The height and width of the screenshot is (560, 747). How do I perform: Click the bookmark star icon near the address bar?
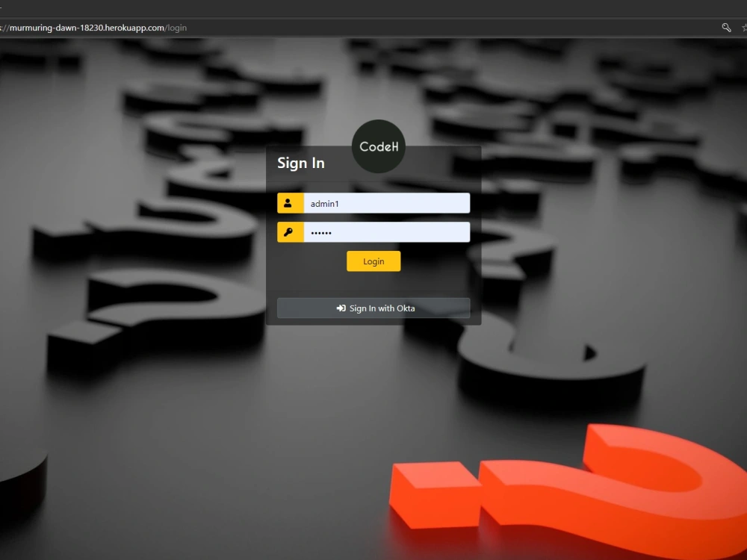(745, 28)
